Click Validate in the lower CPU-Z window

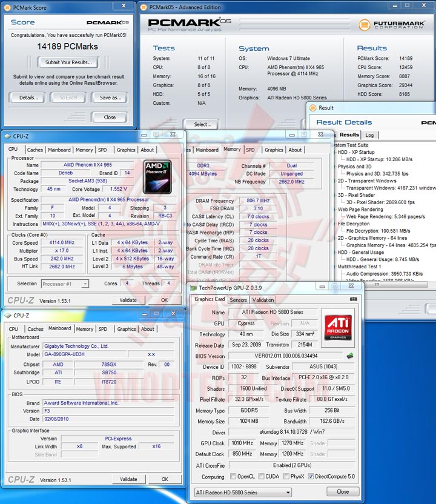(128, 479)
